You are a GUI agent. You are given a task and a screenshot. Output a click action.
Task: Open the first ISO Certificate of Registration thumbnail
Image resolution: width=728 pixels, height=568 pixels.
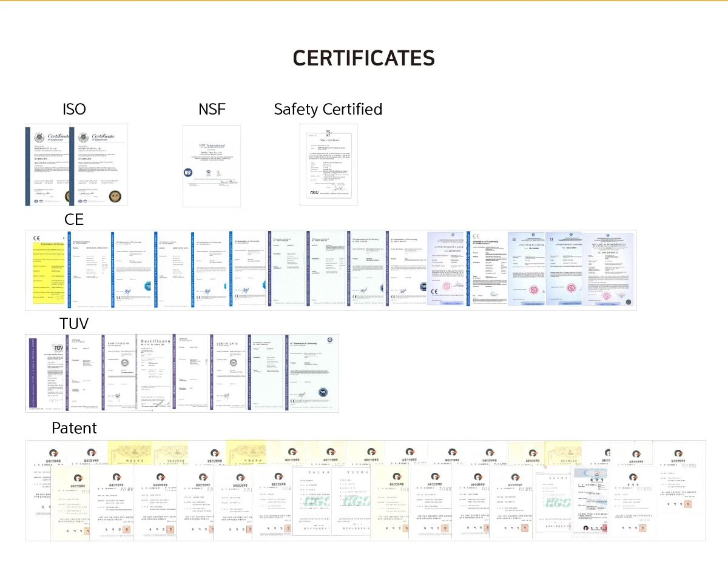49,164
